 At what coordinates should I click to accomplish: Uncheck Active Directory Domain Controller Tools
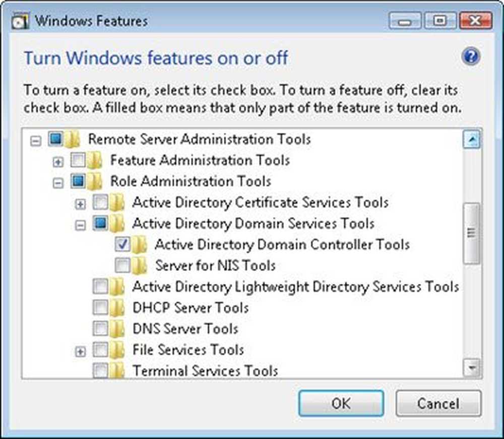(x=122, y=244)
